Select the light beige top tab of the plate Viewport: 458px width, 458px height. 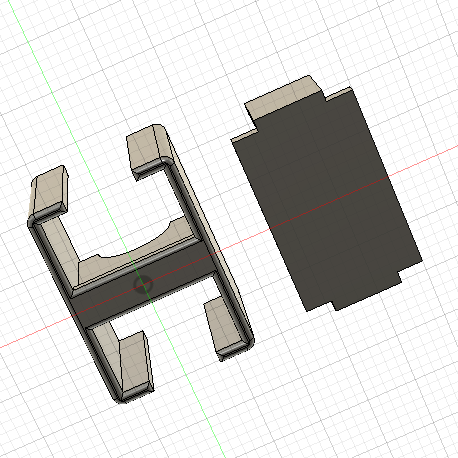(x=283, y=97)
